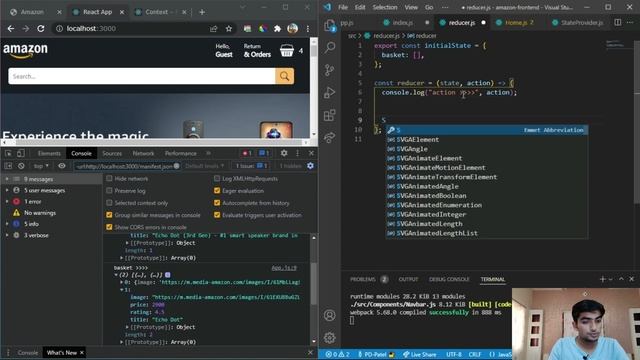Click the 1 Issue button in console
Screen dimensions: 640x360
251,166
